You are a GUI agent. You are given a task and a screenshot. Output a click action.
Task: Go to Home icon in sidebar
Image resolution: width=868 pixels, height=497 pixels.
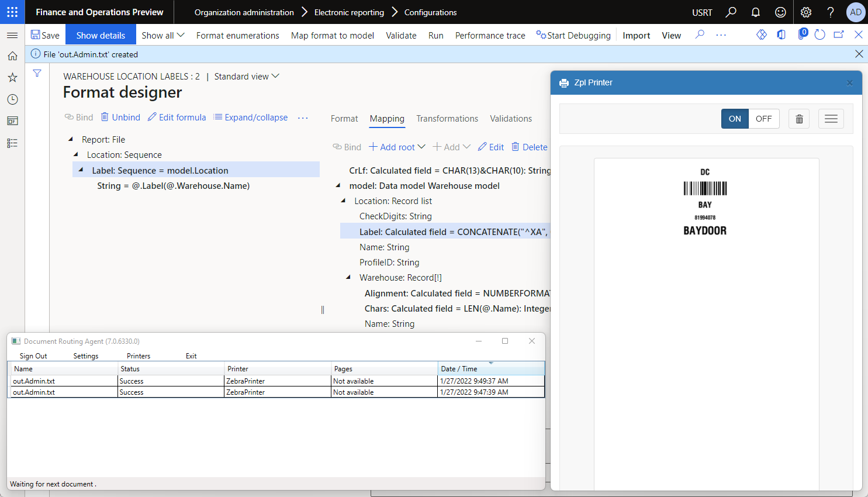pyautogui.click(x=12, y=56)
